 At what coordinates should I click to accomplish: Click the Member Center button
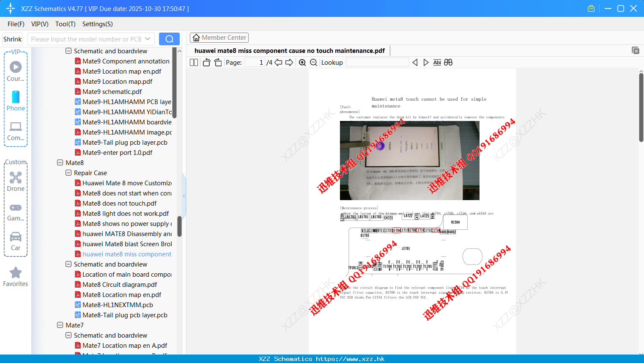[219, 38]
